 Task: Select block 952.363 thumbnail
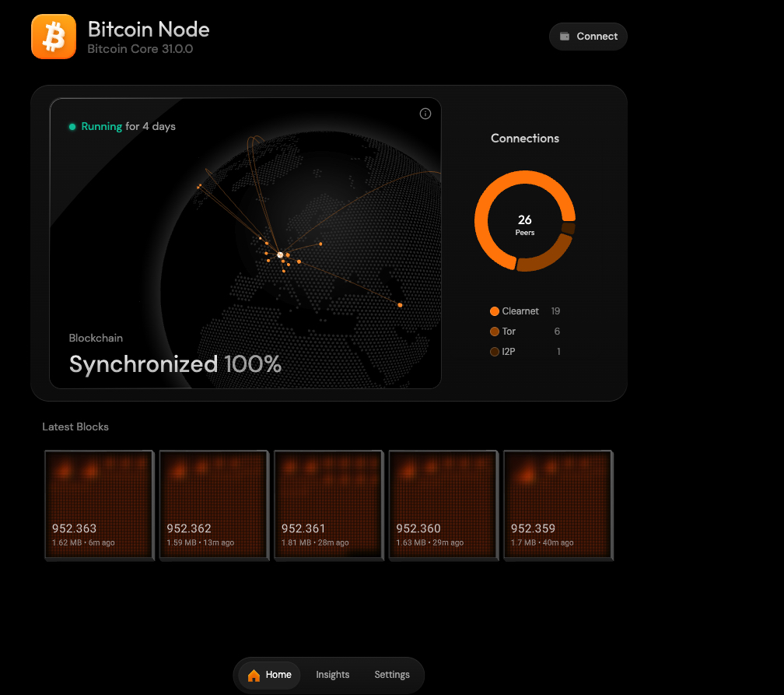point(99,505)
